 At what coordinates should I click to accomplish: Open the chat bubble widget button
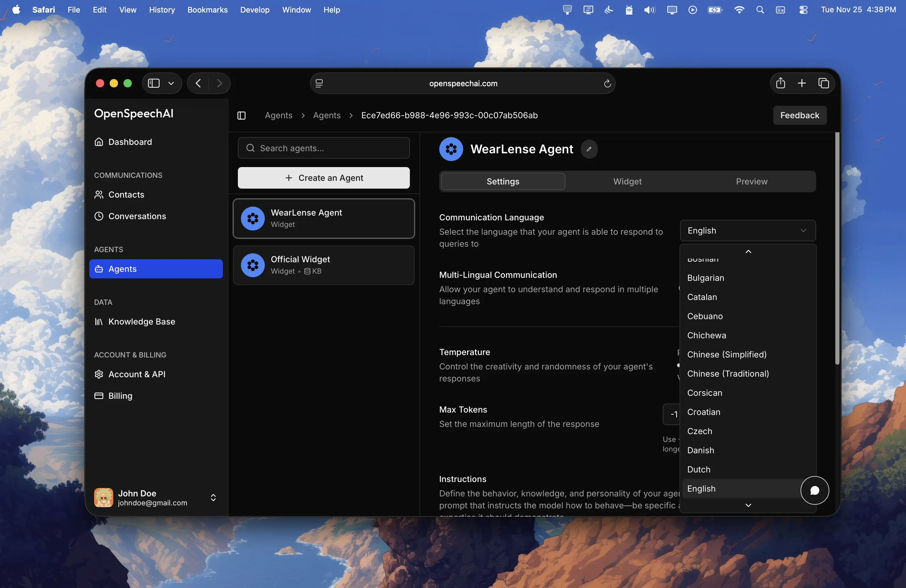pyautogui.click(x=815, y=490)
